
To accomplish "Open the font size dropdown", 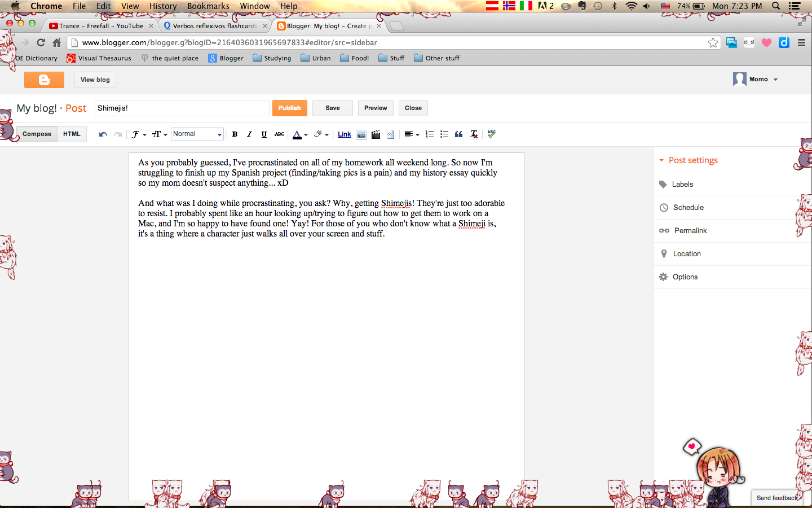I will [160, 134].
